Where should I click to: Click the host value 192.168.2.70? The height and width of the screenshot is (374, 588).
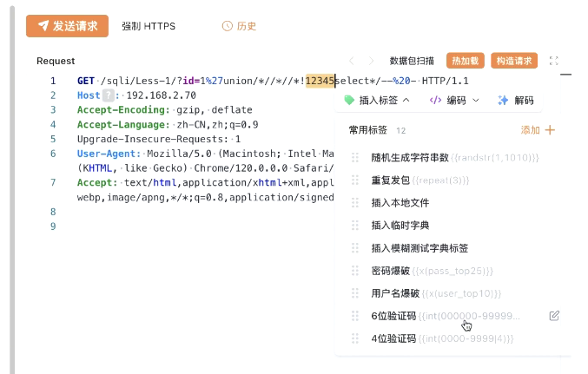click(162, 95)
